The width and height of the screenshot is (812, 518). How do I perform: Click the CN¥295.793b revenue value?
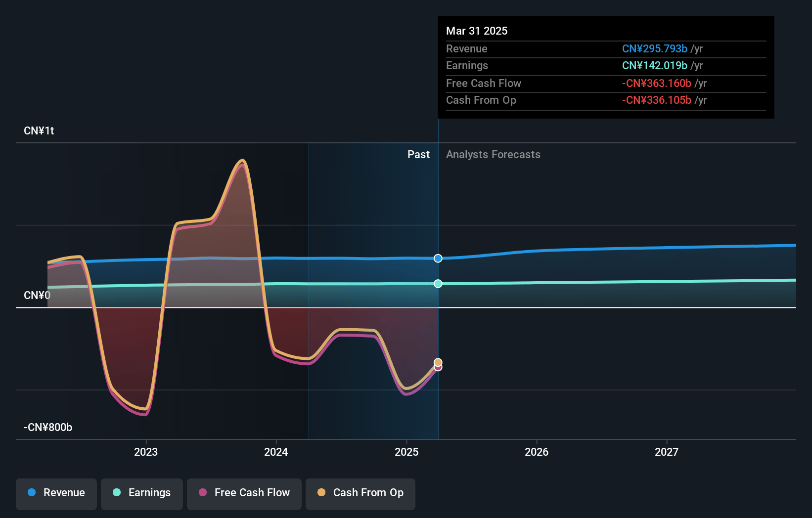(x=655, y=49)
